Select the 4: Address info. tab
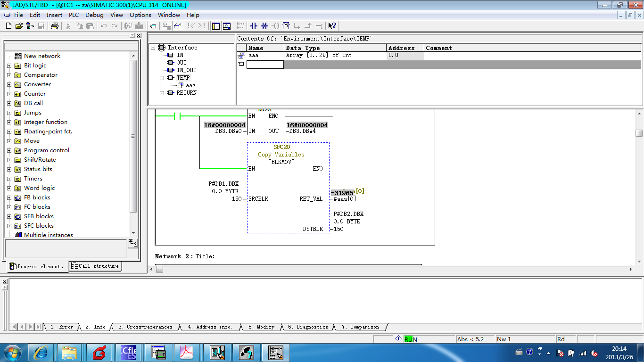The width and height of the screenshot is (644, 362). (x=210, y=327)
